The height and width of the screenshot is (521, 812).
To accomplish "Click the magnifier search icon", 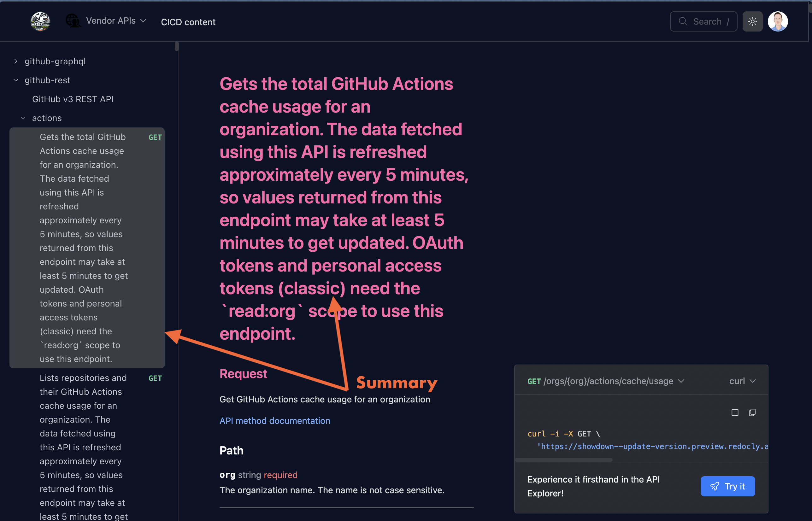I will (683, 21).
